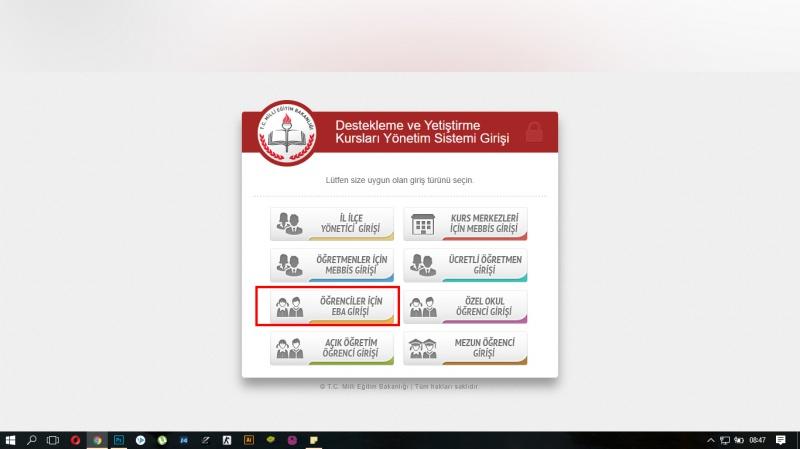This screenshot has width=800, height=449.
Task: Open the Windows Start menu
Action: (10, 440)
